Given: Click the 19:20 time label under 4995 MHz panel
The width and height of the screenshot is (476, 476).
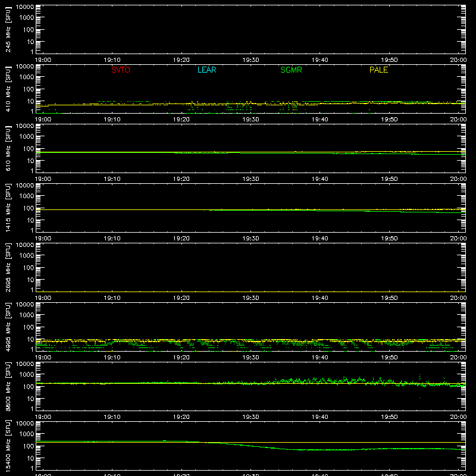Looking at the screenshot, I should [181, 358].
